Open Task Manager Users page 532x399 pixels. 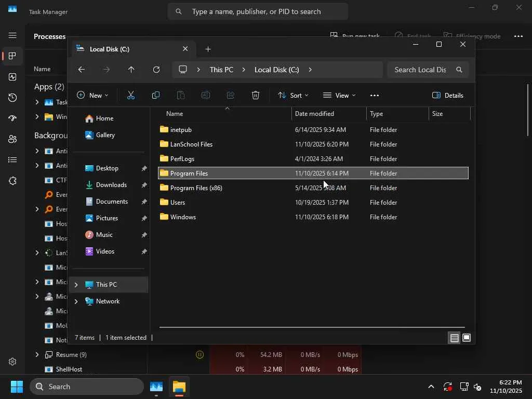click(12, 139)
